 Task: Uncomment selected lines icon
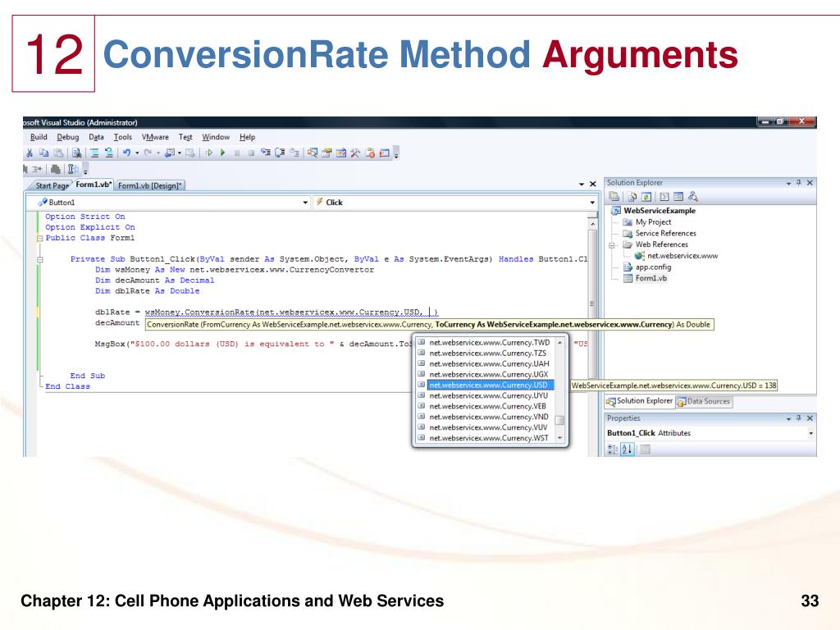(x=109, y=153)
